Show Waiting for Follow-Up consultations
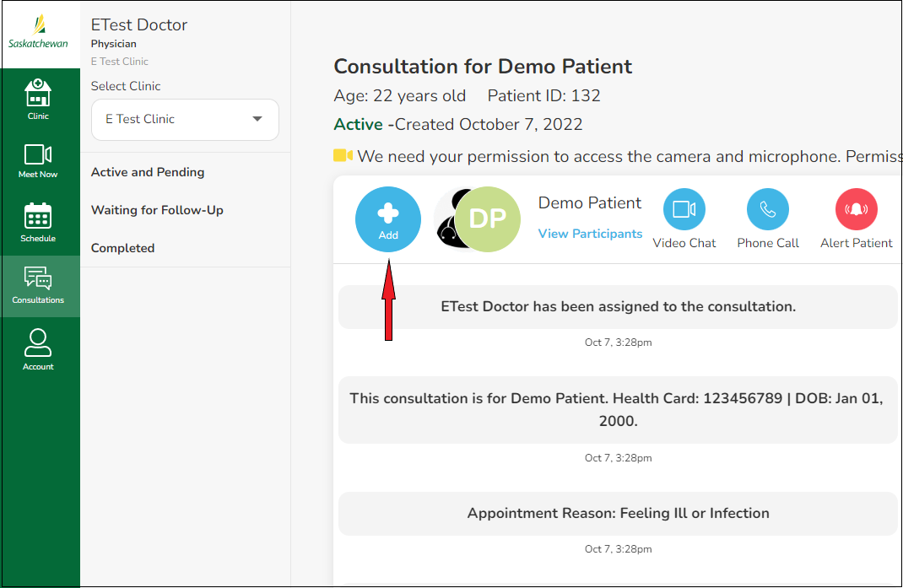Viewport: 903px width, 588px height. pos(157,210)
